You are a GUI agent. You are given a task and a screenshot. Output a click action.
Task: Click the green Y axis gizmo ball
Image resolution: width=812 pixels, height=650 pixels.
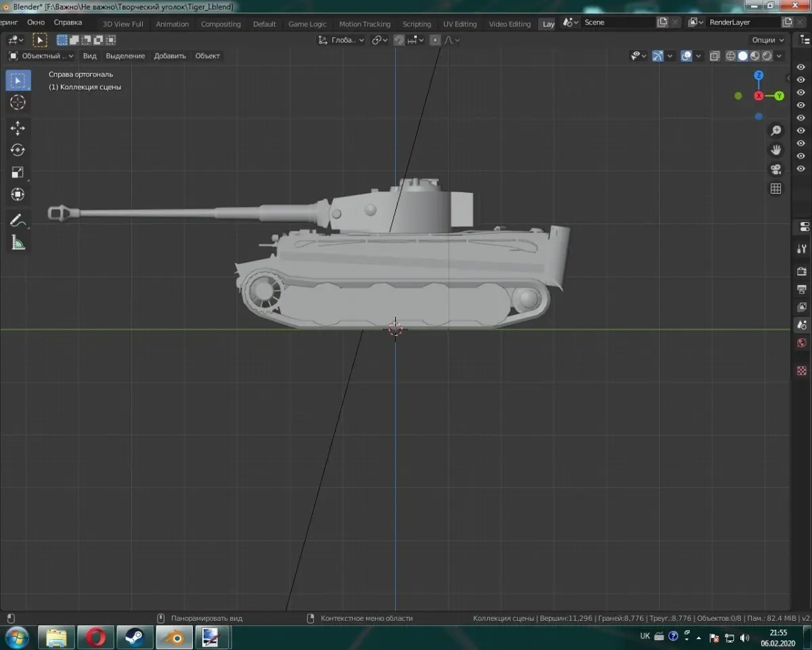tap(780, 96)
